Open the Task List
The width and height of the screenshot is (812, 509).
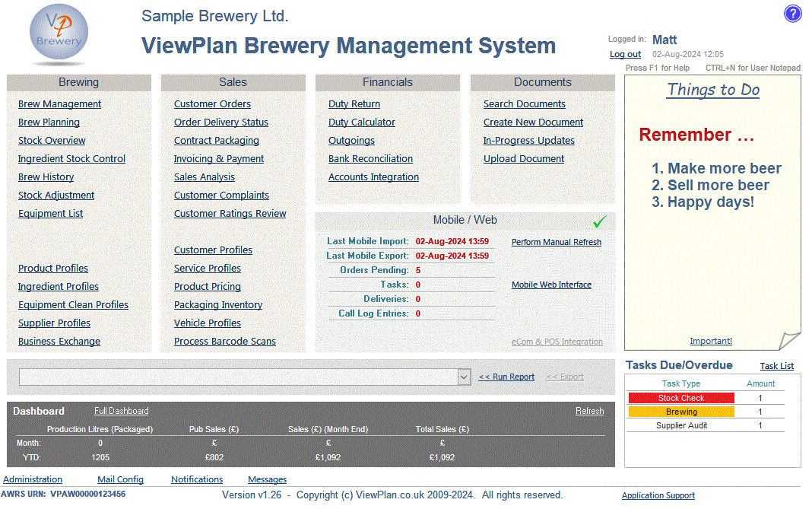pyautogui.click(x=776, y=366)
